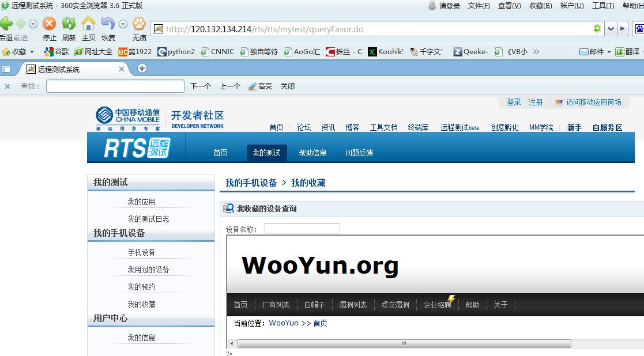Open 文件(F) menu

tap(479, 6)
